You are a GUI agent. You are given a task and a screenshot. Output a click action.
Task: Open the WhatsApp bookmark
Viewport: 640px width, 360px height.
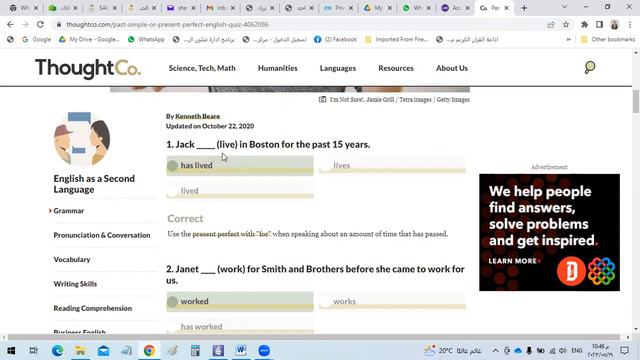coord(146,40)
